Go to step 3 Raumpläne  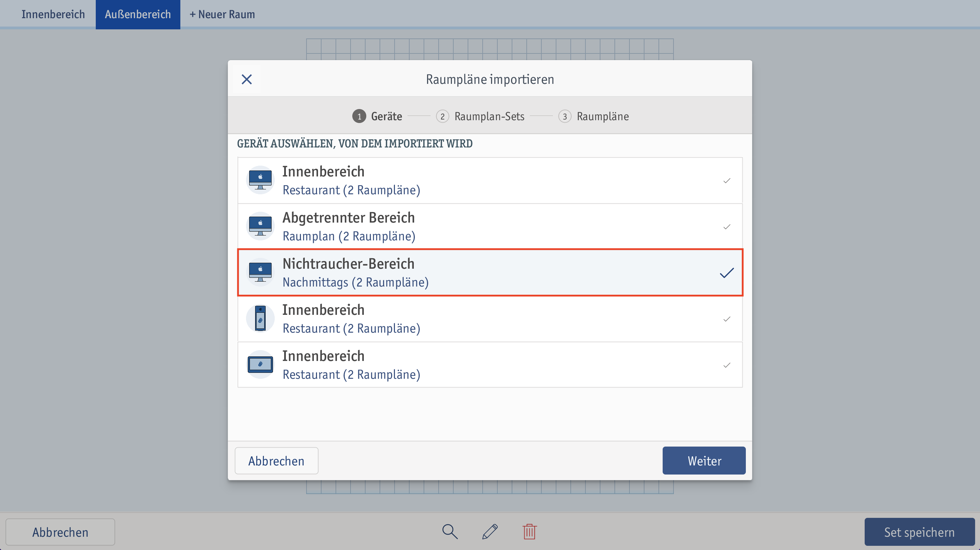[x=593, y=116]
